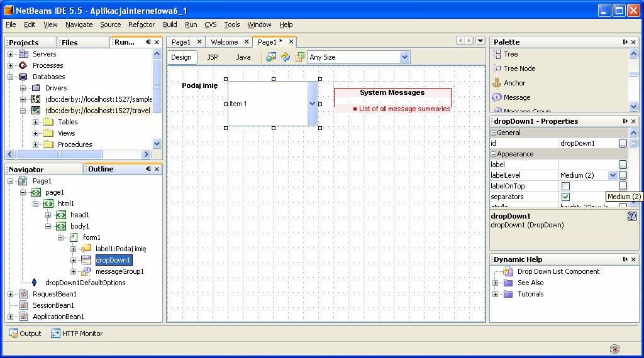Image resolution: width=644 pixels, height=358 pixels.
Task: Open the document list dropdown arrow
Action: click(480, 41)
